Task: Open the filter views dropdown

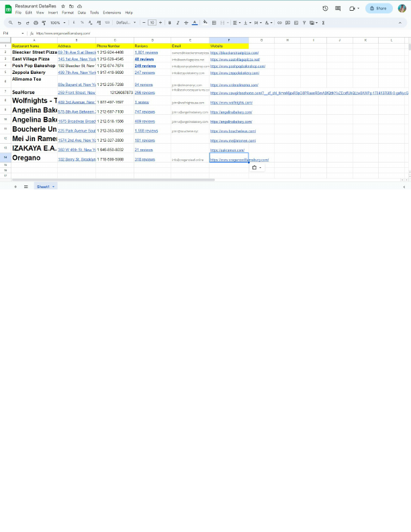Action: click(314, 23)
